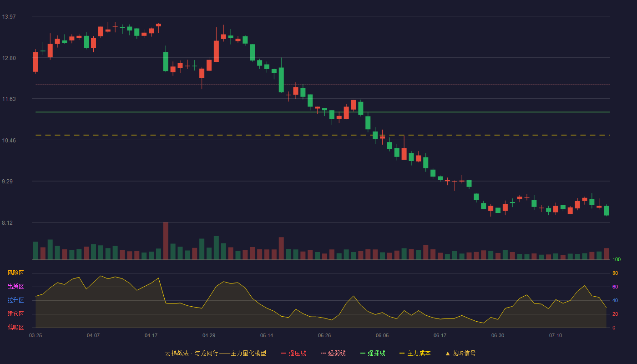Click the blue 40 indicator scale value
Viewport: 637px width, 364px height.
pos(615,300)
